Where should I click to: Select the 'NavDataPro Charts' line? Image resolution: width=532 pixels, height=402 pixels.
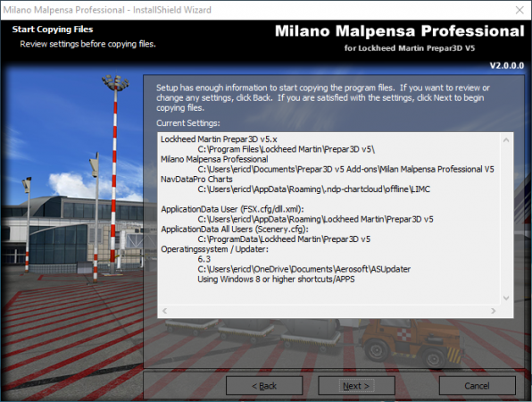pos(196,180)
